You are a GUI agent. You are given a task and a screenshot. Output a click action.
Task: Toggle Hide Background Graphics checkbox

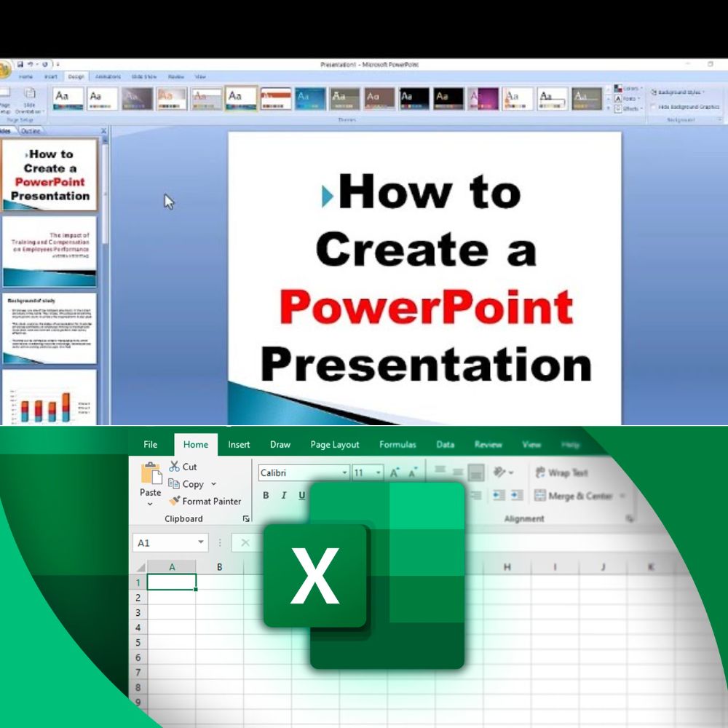pos(654,107)
